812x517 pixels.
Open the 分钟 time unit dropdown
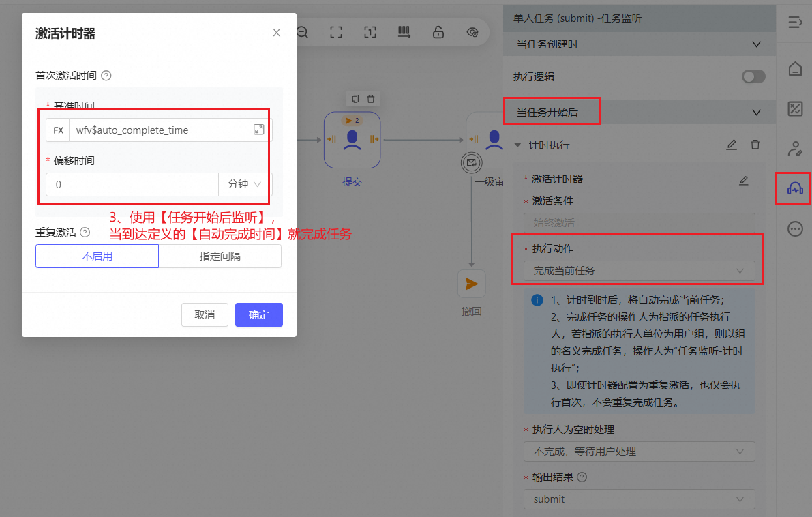click(x=245, y=184)
